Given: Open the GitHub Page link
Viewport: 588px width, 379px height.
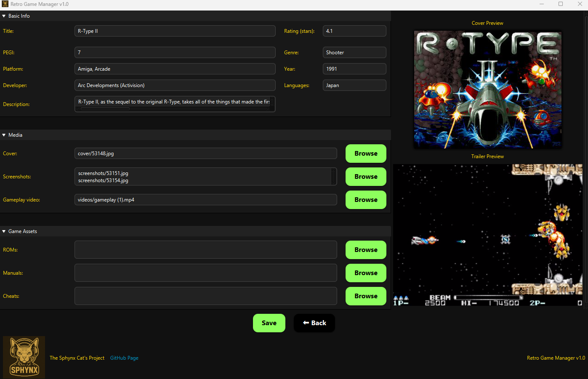Looking at the screenshot, I should [x=124, y=358].
